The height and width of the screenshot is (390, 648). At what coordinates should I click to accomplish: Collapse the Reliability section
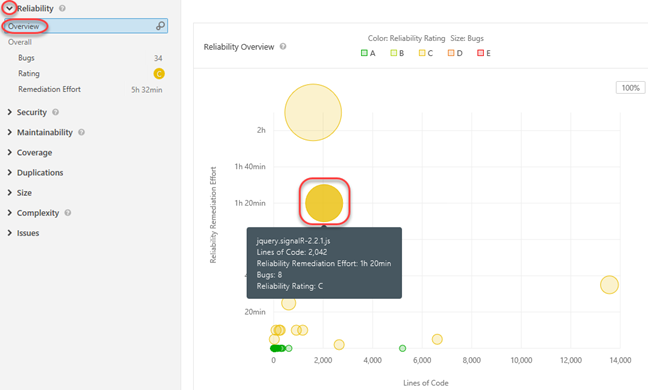click(x=9, y=8)
